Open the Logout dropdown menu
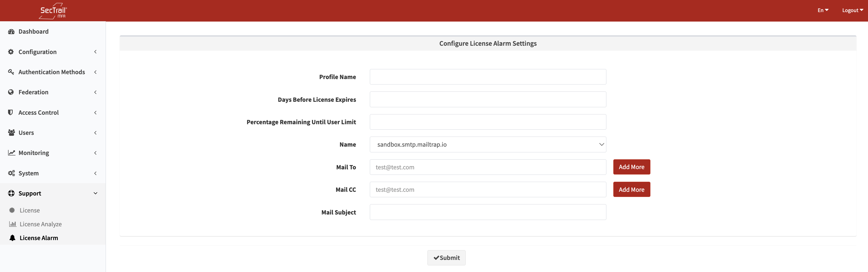The image size is (868, 272). (x=852, y=10)
